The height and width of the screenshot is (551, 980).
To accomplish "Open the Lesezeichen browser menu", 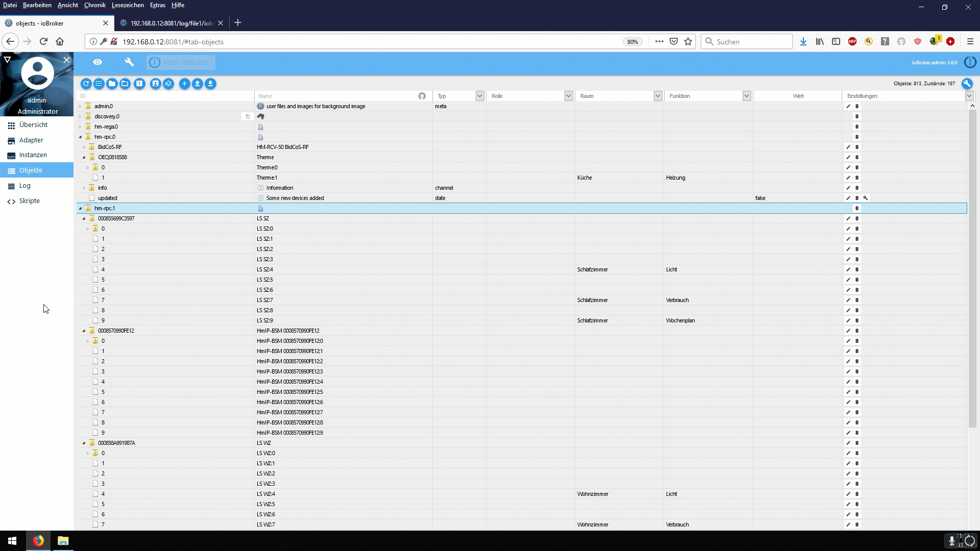I will click(128, 5).
